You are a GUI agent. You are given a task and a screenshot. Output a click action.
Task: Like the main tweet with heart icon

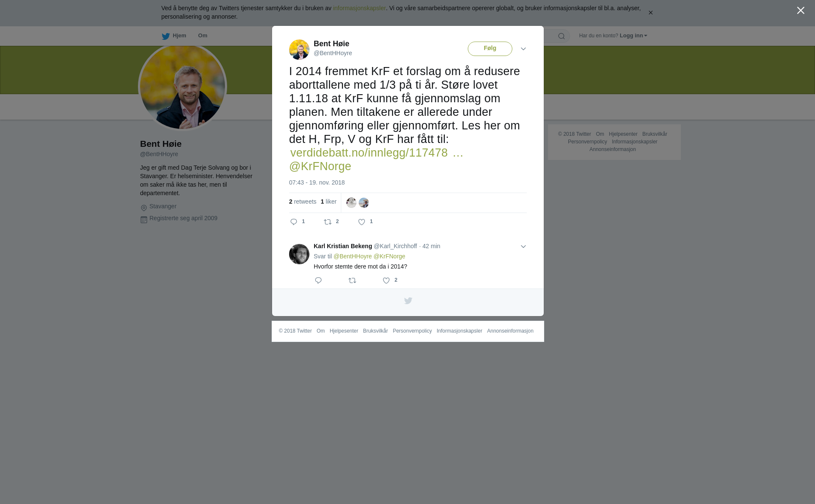(362, 222)
